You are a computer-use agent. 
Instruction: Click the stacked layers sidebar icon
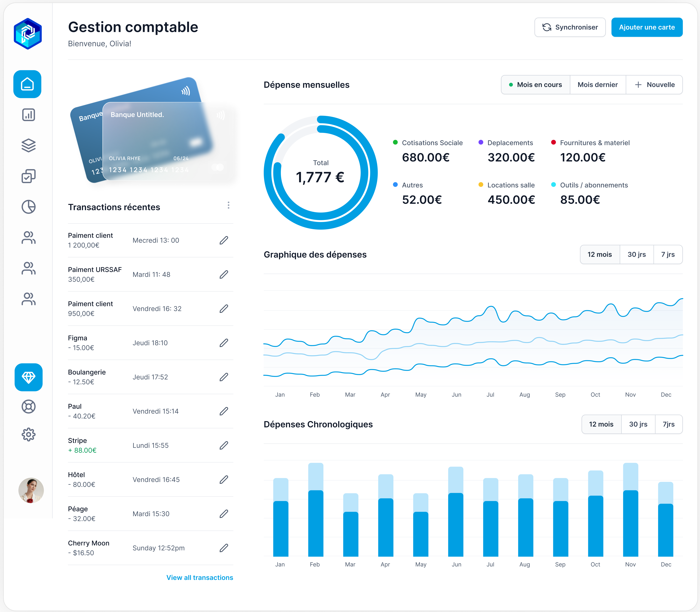pyautogui.click(x=28, y=145)
